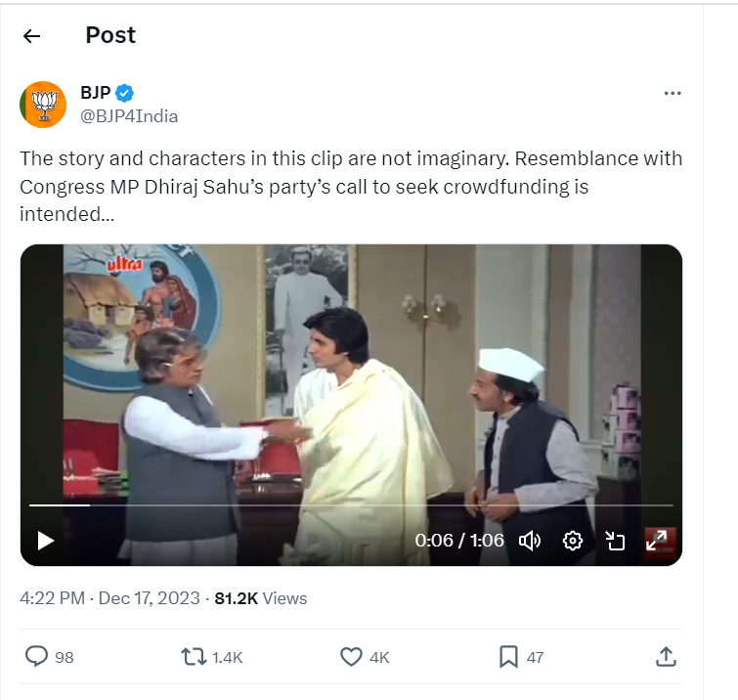The width and height of the screenshot is (738, 700).
Task: Go back using the left arrow
Action: (x=32, y=36)
